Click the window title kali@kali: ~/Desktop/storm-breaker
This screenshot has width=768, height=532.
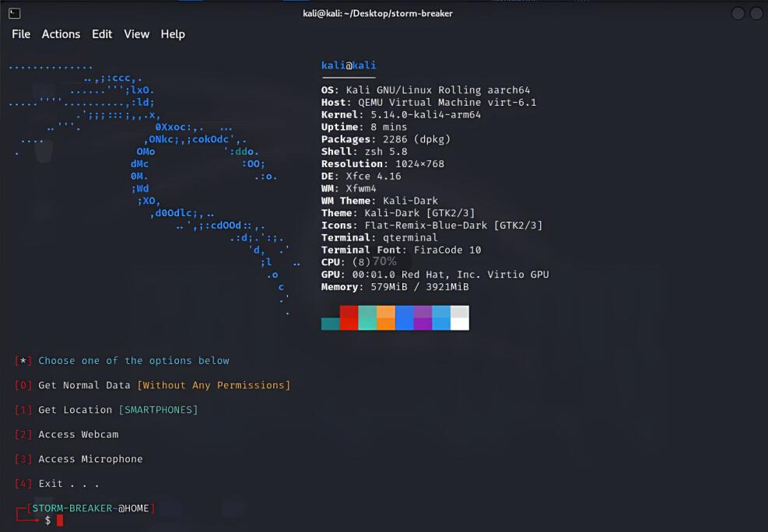[x=377, y=13]
